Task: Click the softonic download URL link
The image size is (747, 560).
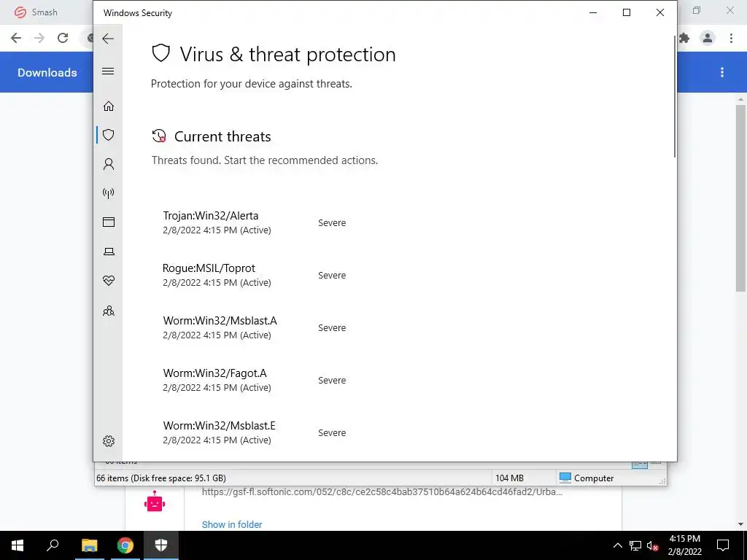Action: click(x=382, y=492)
